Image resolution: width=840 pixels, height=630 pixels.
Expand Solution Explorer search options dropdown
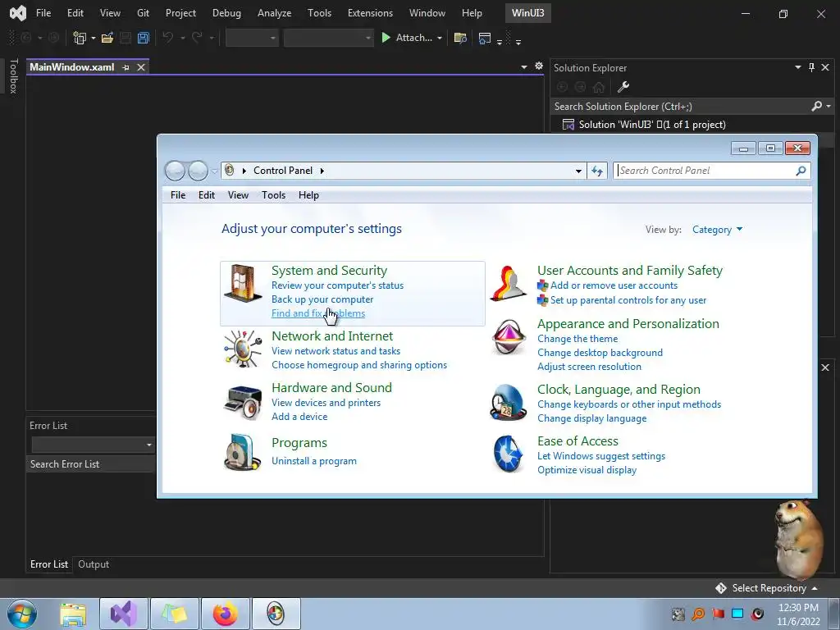(x=829, y=106)
